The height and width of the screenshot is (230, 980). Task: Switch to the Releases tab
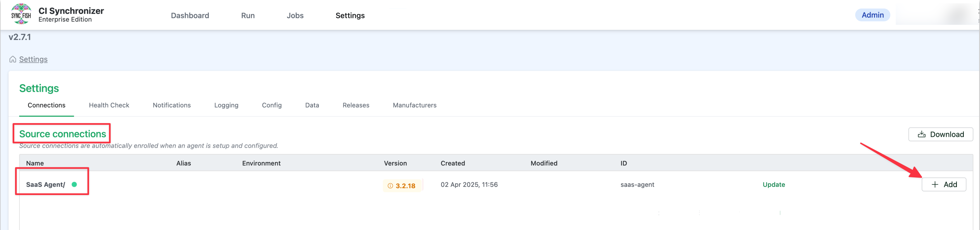[x=356, y=105]
